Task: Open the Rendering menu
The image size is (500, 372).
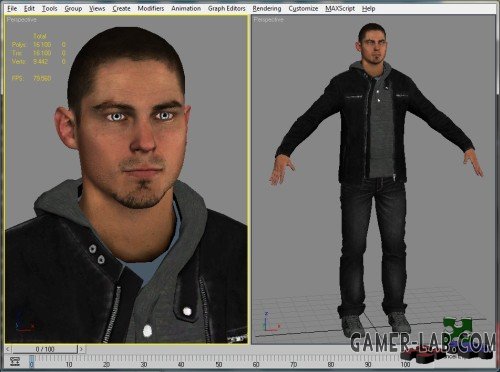Action: coord(267,8)
